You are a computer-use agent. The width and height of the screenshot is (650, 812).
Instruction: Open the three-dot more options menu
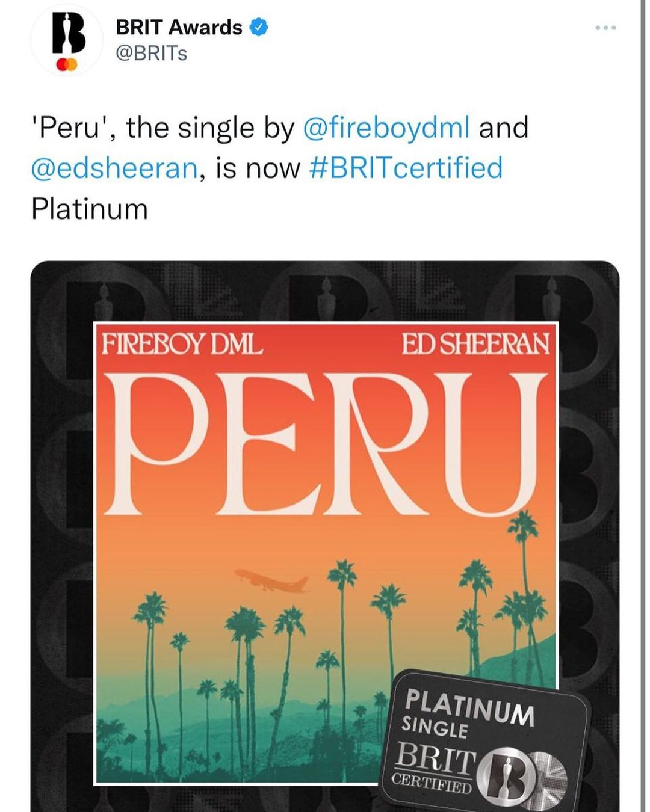click(x=605, y=28)
